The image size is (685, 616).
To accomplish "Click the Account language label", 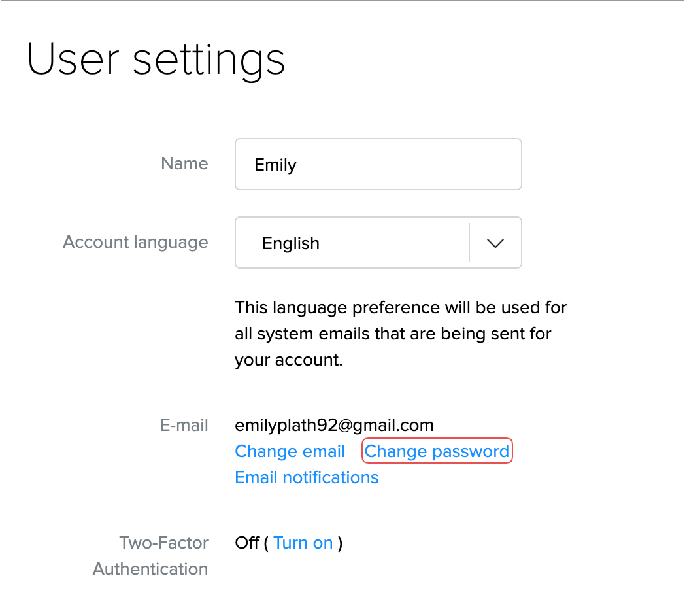I will pyautogui.click(x=135, y=242).
